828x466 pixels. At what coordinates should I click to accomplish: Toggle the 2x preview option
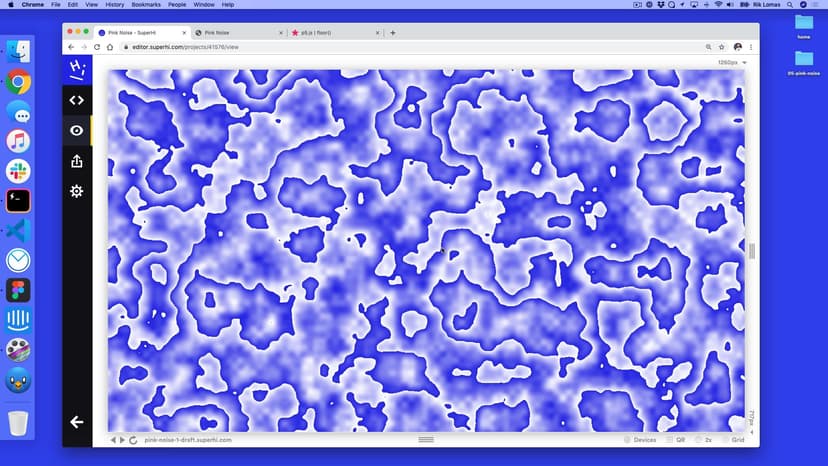[703, 440]
